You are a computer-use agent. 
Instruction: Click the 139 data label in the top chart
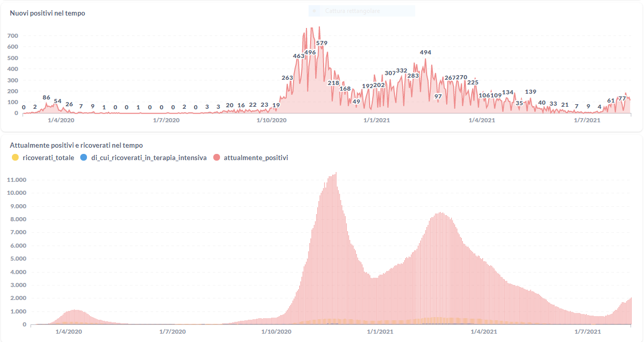coord(531,92)
